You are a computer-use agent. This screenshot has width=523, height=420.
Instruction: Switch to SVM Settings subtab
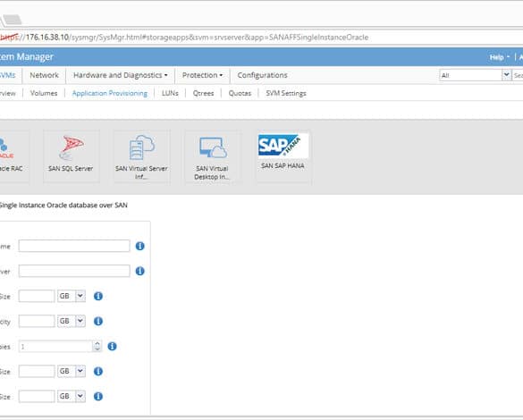286,93
